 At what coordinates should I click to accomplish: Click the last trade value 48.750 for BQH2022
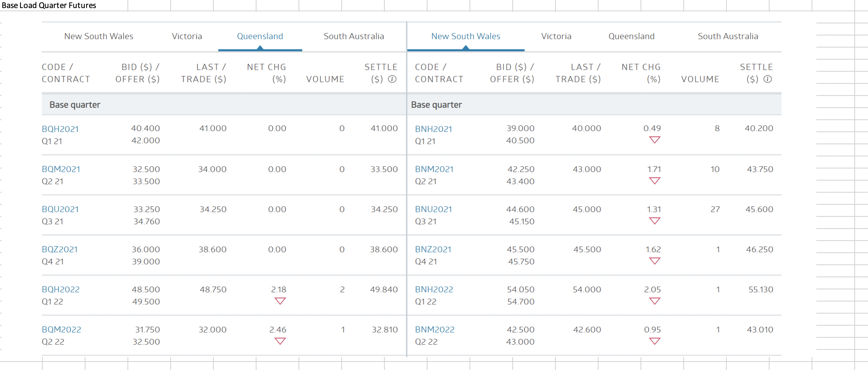(213, 289)
